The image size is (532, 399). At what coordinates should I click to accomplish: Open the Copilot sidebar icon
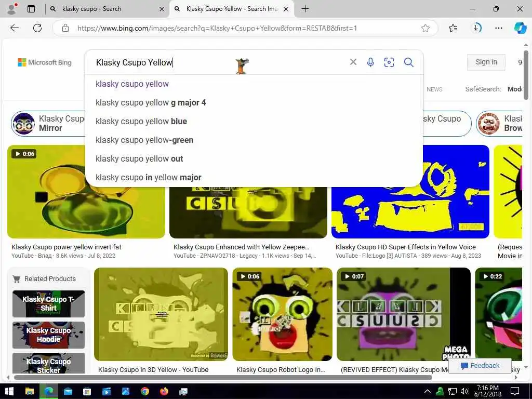pyautogui.click(x=520, y=28)
